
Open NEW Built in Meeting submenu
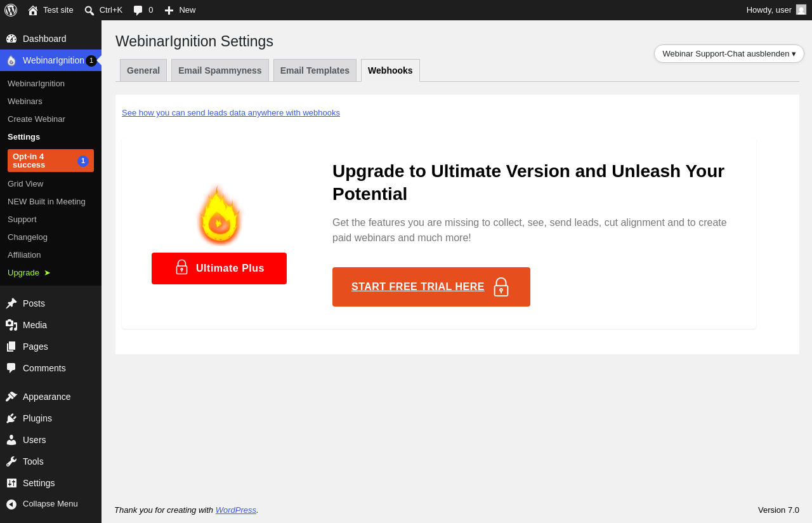(x=46, y=202)
